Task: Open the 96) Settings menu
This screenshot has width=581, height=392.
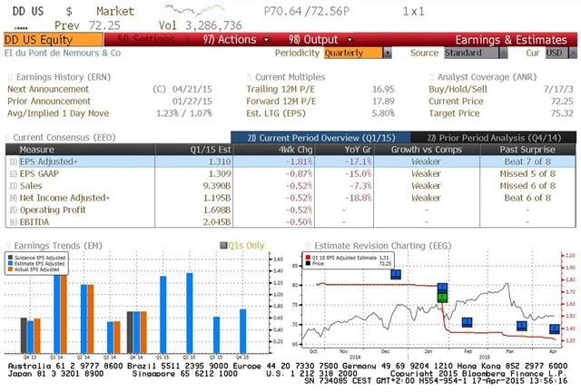Action: pyautogui.click(x=138, y=40)
